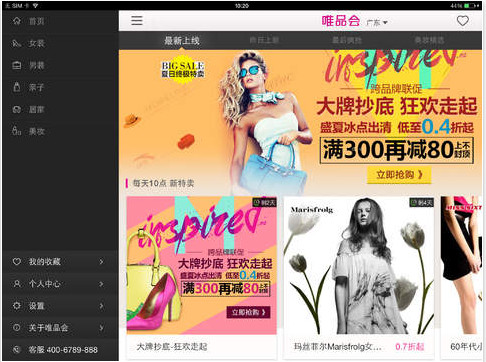
Task: Switch to the third tab 最后疯抢
Action: pos(347,40)
